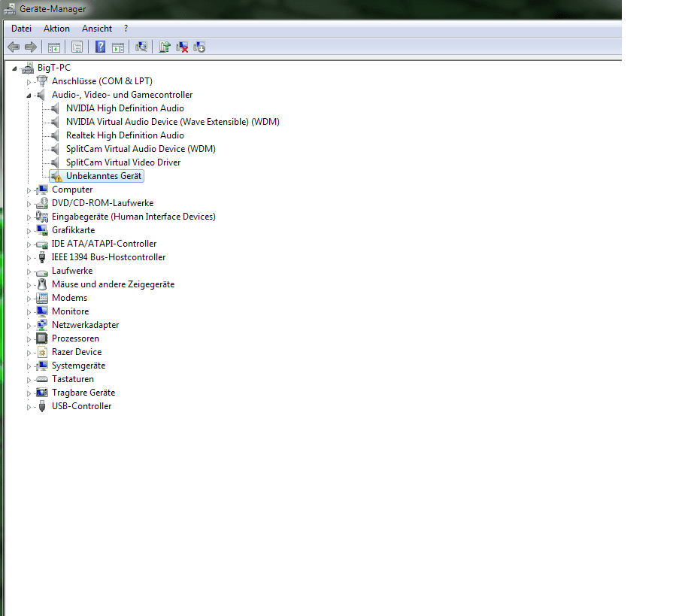Click the Anschlüsse (COM & LPT) port icon
The image size is (679, 616).
pyautogui.click(x=42, y=81)
